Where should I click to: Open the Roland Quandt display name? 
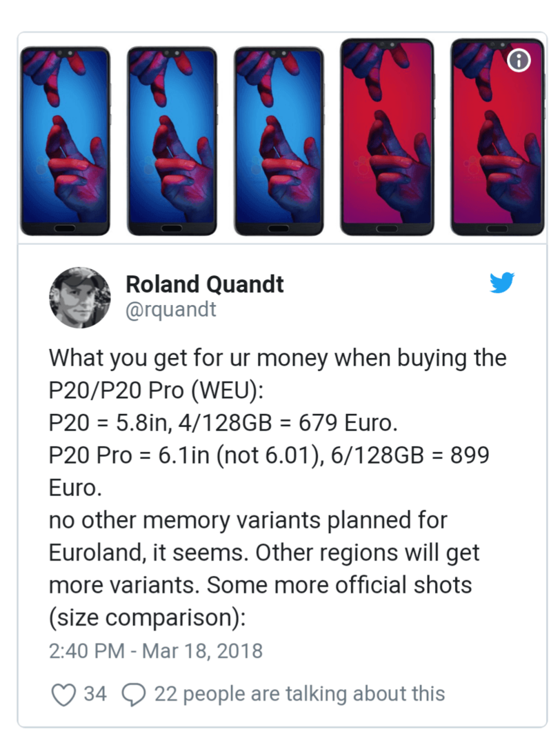[x=204, y=285]
